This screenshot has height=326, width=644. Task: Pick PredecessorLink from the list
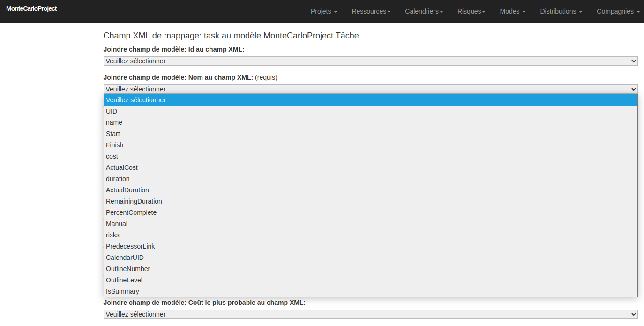pyautogui.click(x=130, y=246)
